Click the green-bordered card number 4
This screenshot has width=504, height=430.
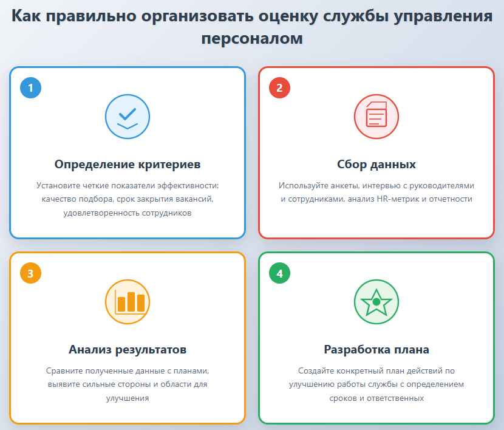pyautogui.click(x=377, y=337)
